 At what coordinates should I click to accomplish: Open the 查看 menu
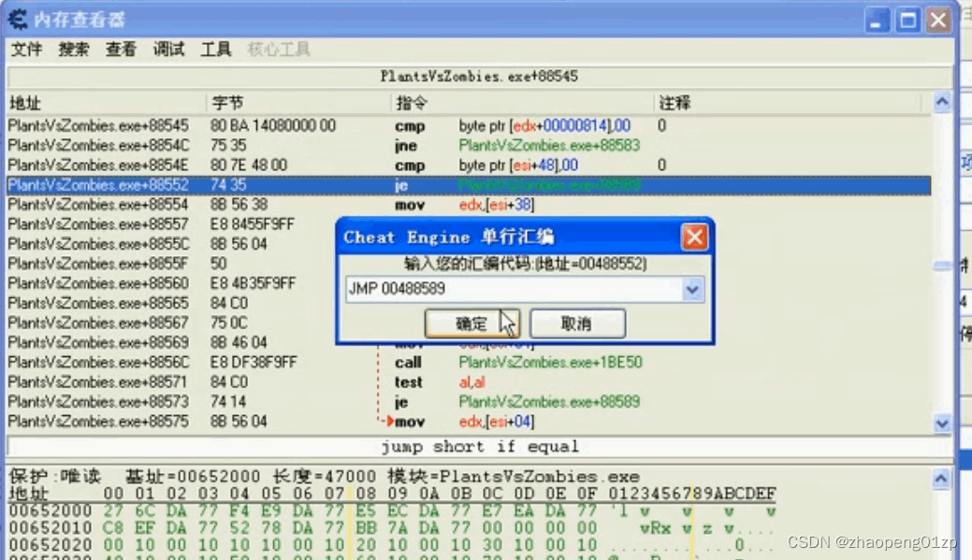(121, 49)
